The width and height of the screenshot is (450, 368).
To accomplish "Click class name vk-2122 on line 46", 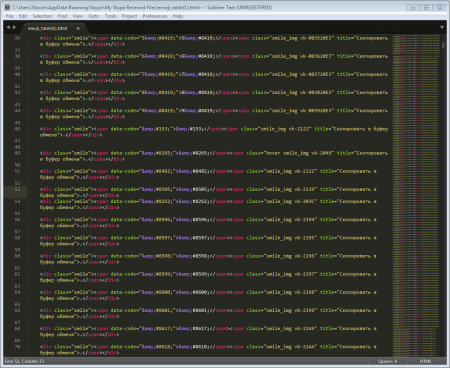I will [x=298, y=129].
